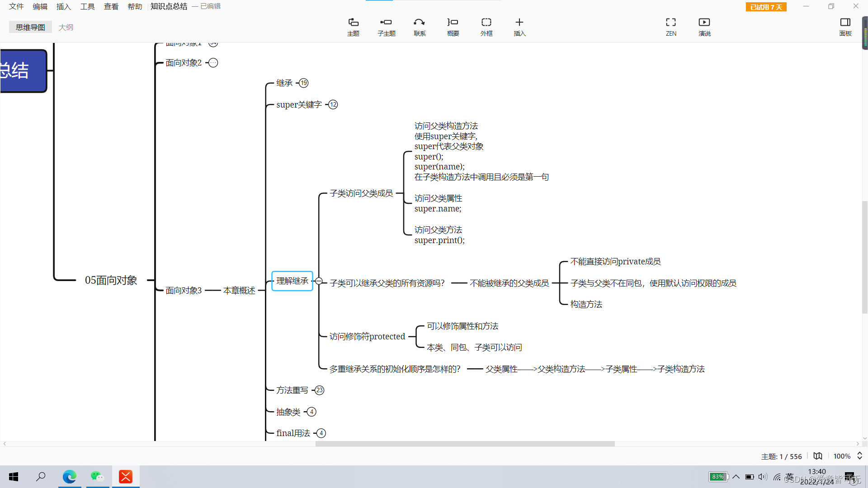Screen dimensions: 868x488
Task: Select 可以修饰属性和方法 topic
Action: point(462,326)
